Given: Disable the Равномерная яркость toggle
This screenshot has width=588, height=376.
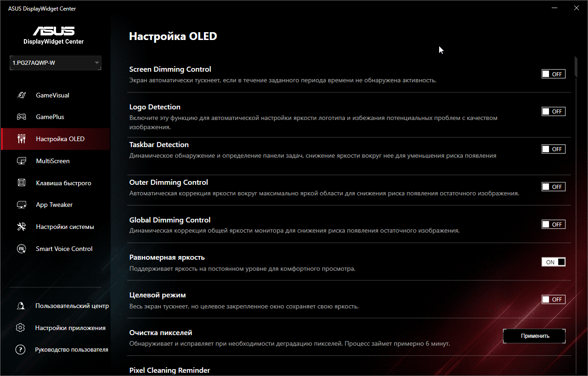Looking at the screenshot, I should click(553, 262).
